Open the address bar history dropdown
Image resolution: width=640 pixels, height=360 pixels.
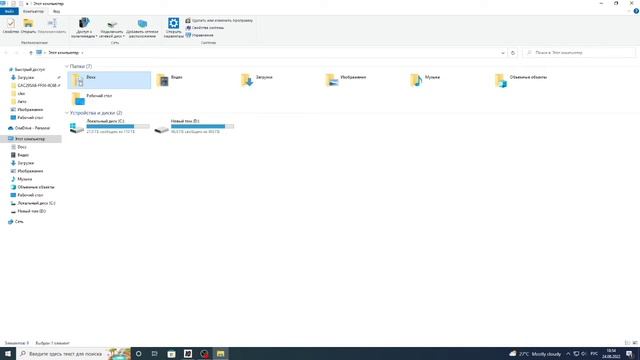coord(503,53)
